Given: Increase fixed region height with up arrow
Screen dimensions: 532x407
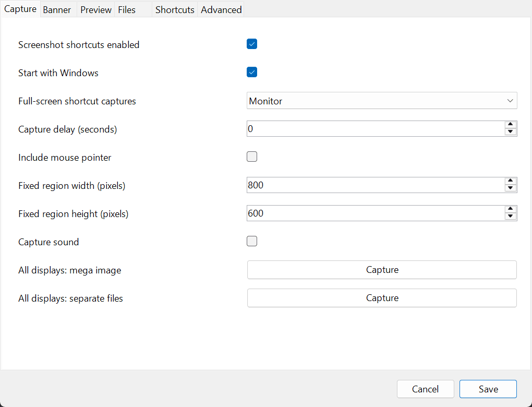Looking at the screenshot, I should [510, 209].
